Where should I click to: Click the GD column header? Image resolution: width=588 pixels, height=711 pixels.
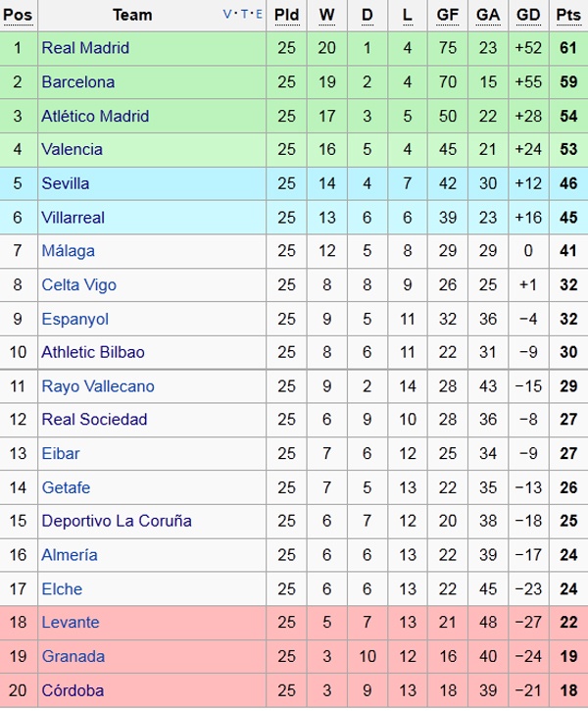[x=527, y=15]
